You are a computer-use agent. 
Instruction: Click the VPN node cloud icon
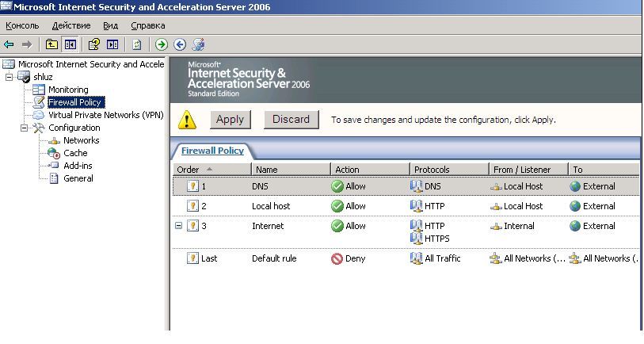[x=39, y=115]
